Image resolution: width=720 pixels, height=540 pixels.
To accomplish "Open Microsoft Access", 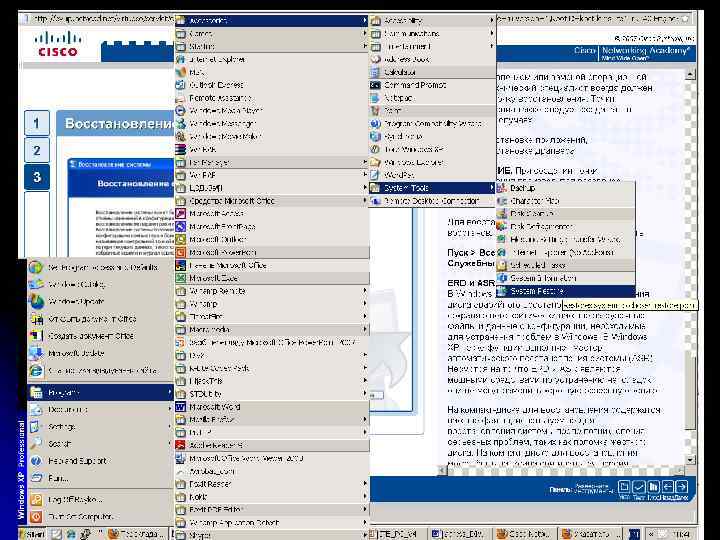I will click(x=272, y=214).
